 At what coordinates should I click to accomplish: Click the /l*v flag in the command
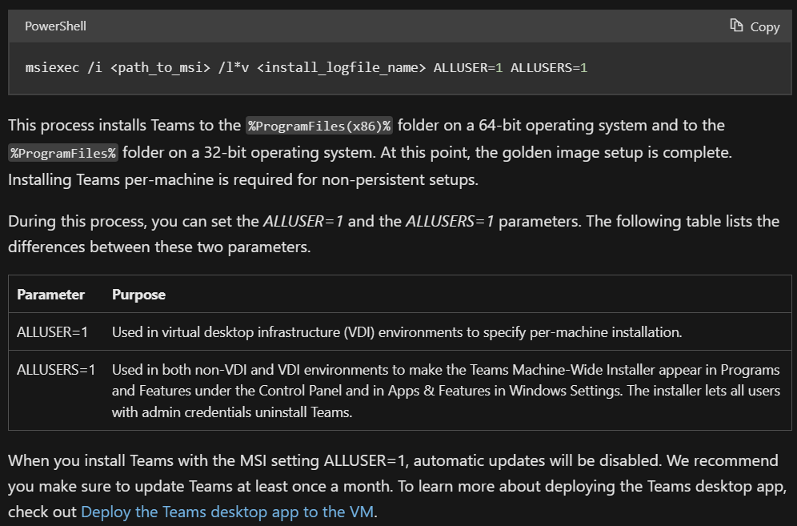[232, 68]
